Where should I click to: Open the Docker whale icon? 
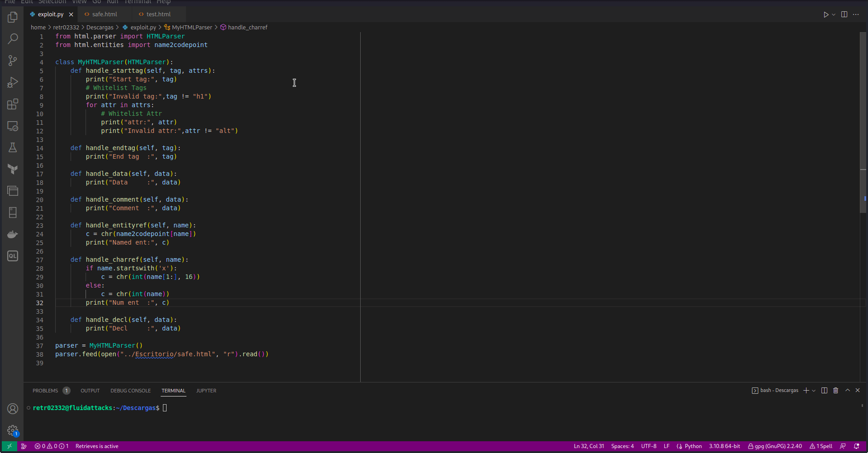pos(13,234)
